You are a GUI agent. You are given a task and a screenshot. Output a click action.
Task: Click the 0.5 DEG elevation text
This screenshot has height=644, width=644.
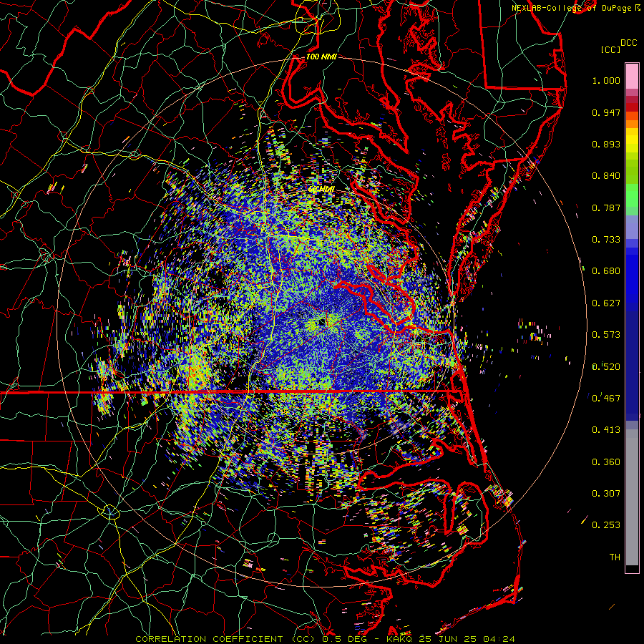click(x=344, y=639)
